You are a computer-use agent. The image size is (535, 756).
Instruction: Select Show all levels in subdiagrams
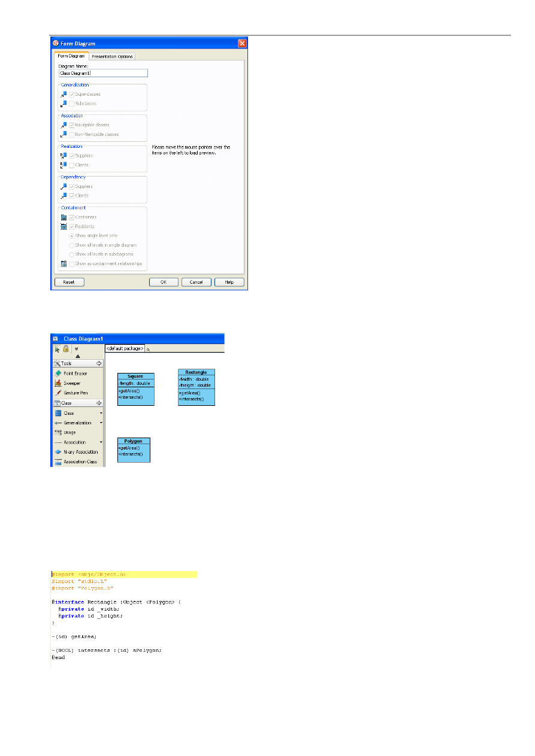pos(72,254)
